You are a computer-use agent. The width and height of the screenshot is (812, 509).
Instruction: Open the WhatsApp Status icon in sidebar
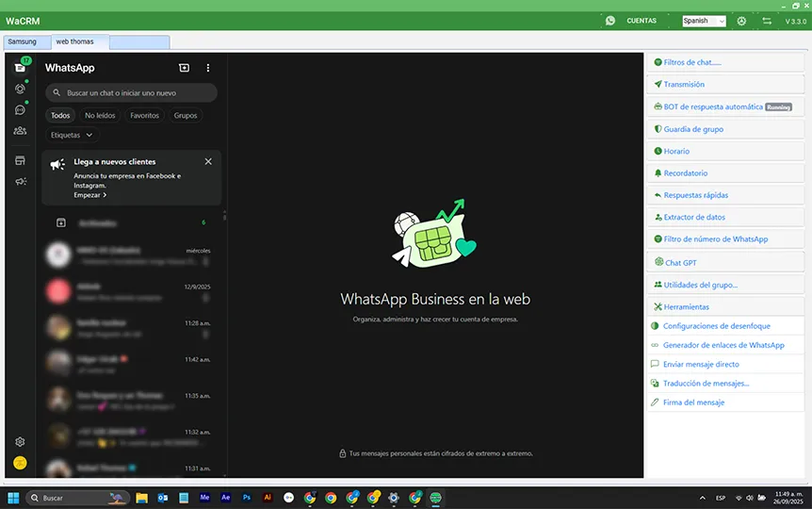click(x=20, y=89)
